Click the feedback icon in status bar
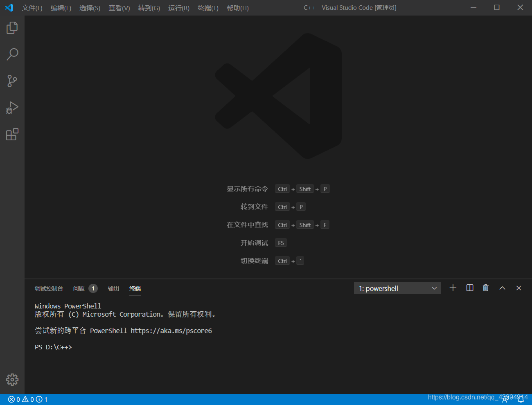 click(505, 400)
